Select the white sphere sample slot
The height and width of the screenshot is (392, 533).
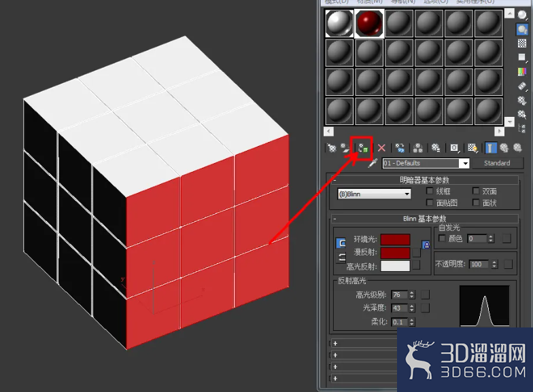(x=340, y=23)
